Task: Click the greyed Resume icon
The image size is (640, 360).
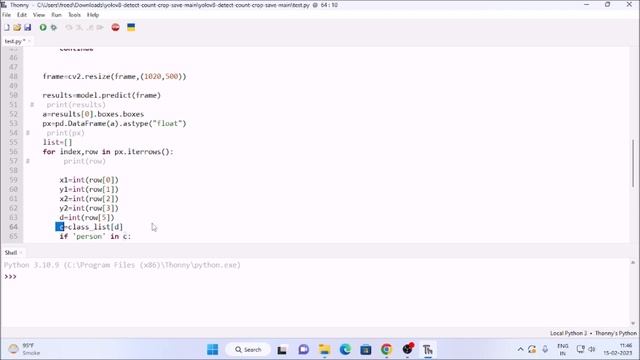Action: pos(100,27)
